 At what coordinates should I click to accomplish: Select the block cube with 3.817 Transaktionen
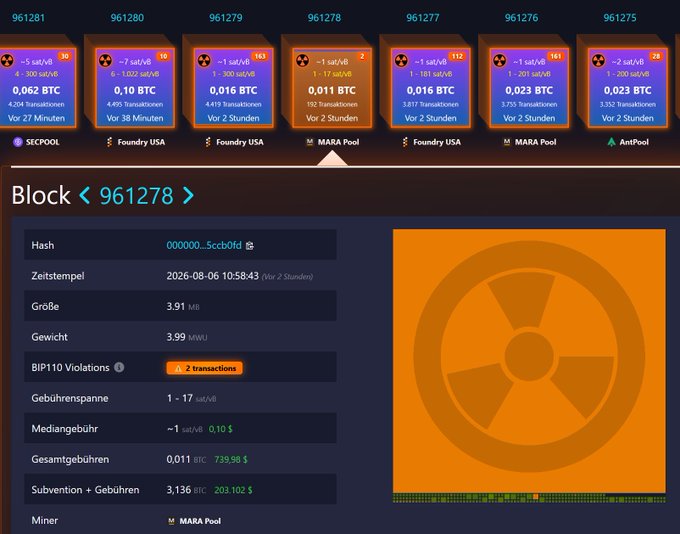tap(431, 88)
